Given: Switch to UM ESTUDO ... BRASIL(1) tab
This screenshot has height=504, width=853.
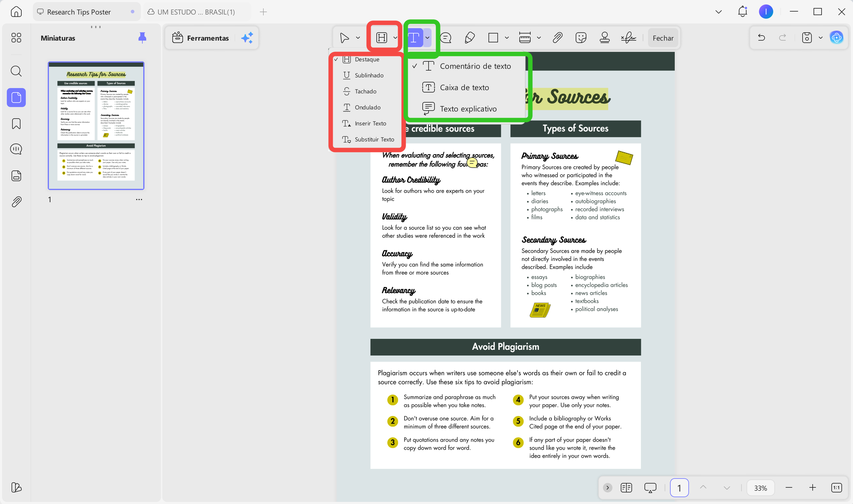Looking at the screenshot, I should point(197,12).
